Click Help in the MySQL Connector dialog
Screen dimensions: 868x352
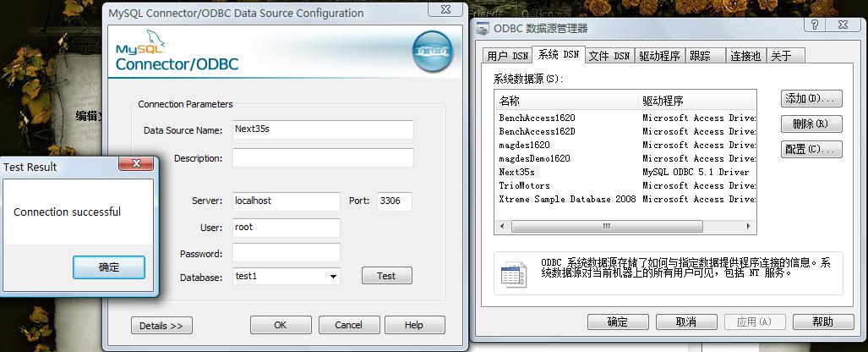(x=415, y=325)
